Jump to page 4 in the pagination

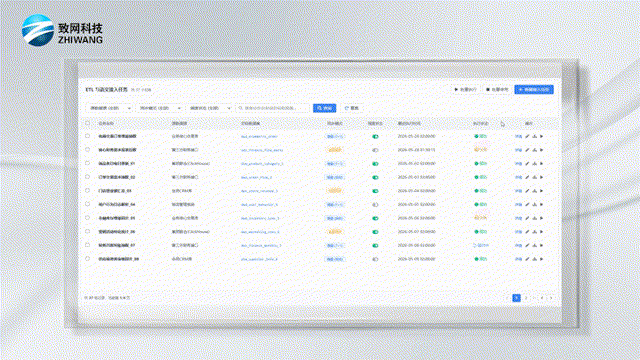542,298
